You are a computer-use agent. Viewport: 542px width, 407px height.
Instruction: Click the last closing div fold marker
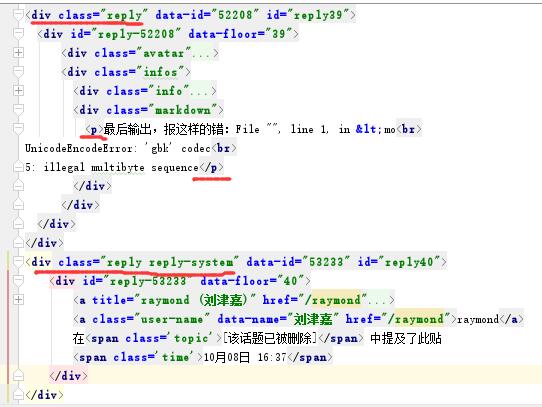[18, 395]
